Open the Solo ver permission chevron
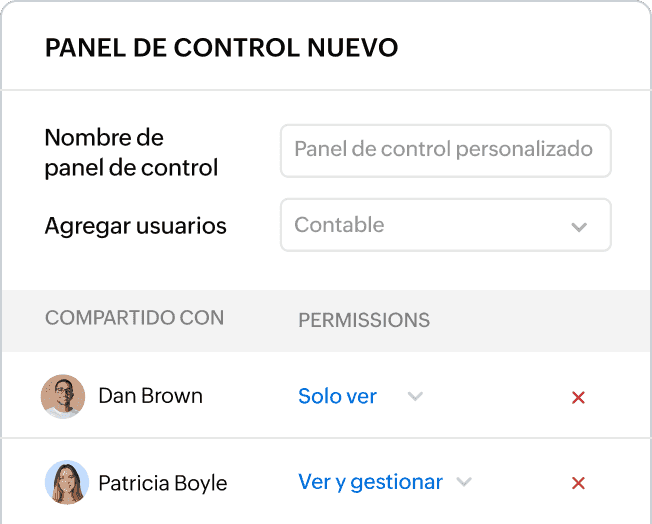Screen dimensions: 652x524 click(415, 396)
